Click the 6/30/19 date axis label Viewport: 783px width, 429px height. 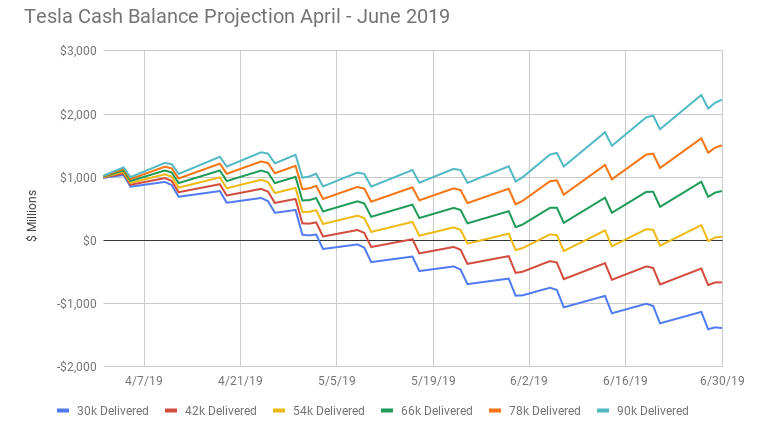click(x=719, y=381)
